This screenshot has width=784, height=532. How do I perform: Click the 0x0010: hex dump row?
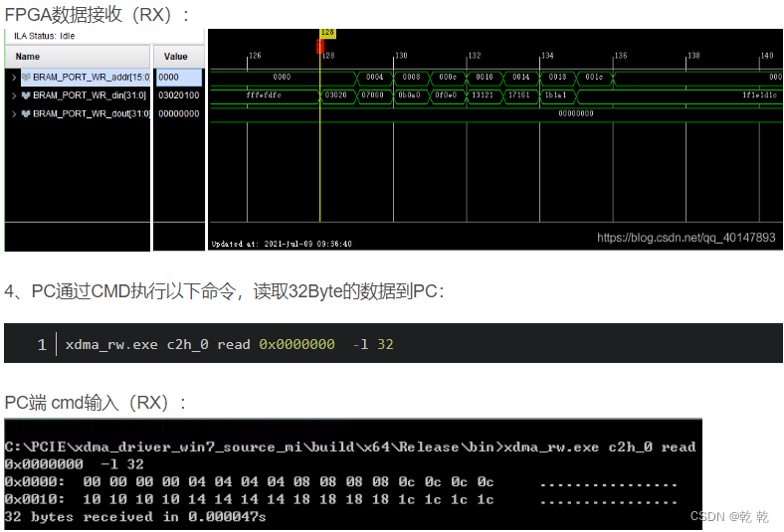point(340,499)
